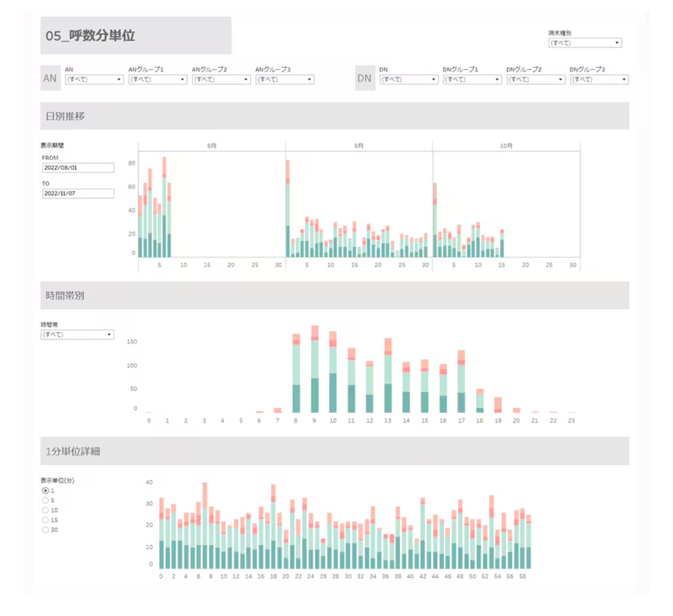This screenshot has width=673, height=616.
Task: Expand the DNグループ2 dropdown
Action: (x=536, y=79)
